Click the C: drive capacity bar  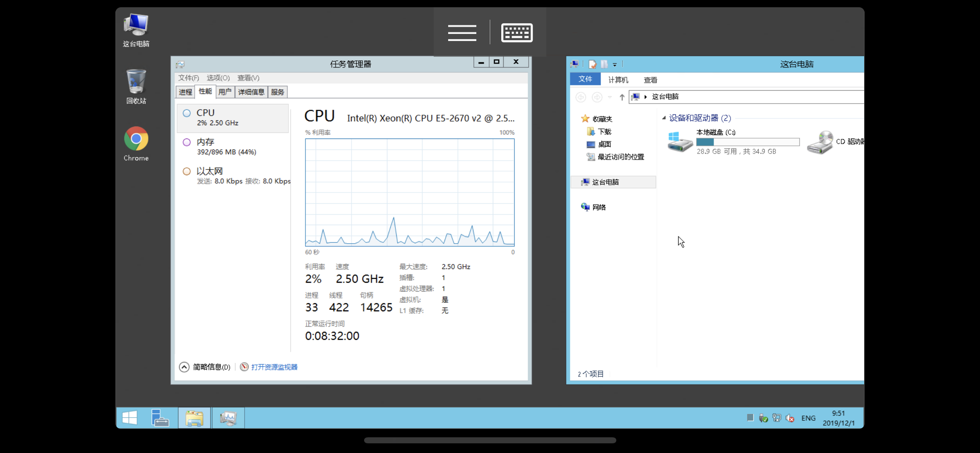747,142
